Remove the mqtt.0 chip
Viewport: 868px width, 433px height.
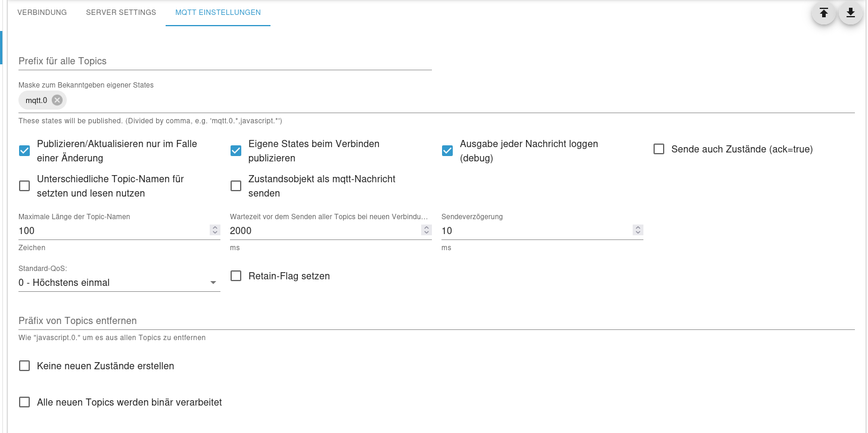point(57,100)
